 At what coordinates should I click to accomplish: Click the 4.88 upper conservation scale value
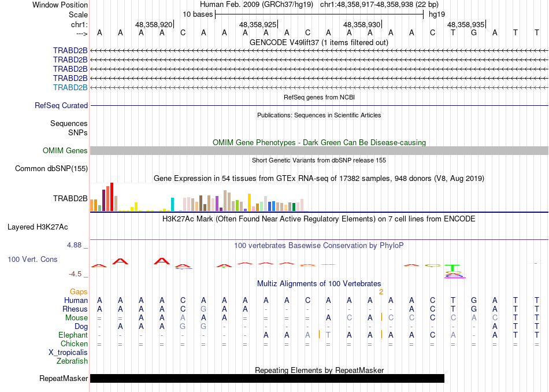(x=75, y=245)
